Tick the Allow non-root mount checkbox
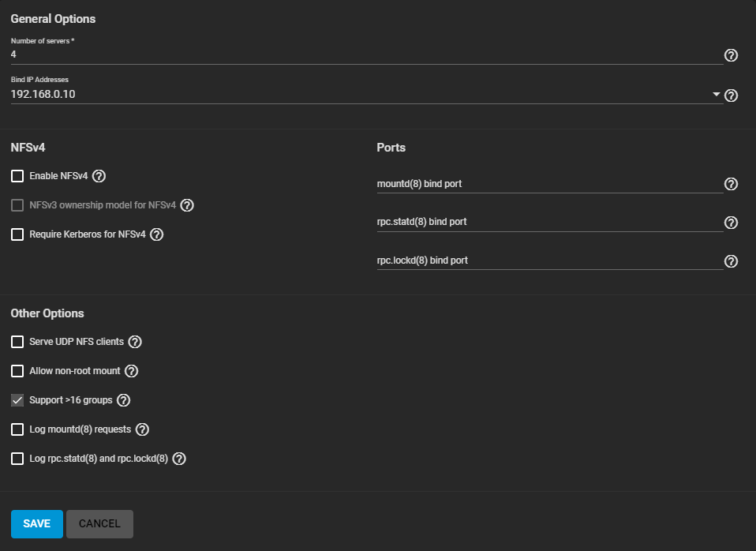 pyautogui.click(x=17, y=371)
